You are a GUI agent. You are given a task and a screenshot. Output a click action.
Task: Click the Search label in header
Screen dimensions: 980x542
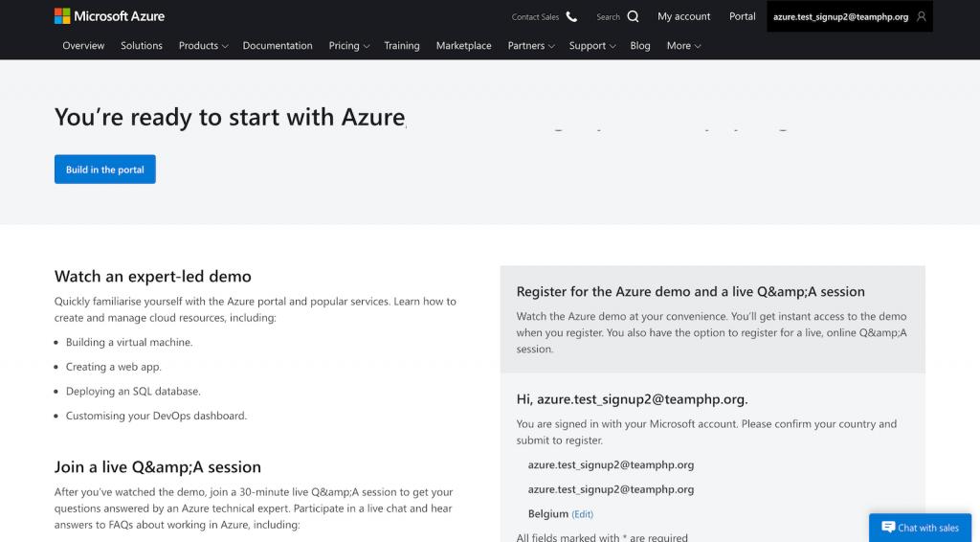click(608, 17)
